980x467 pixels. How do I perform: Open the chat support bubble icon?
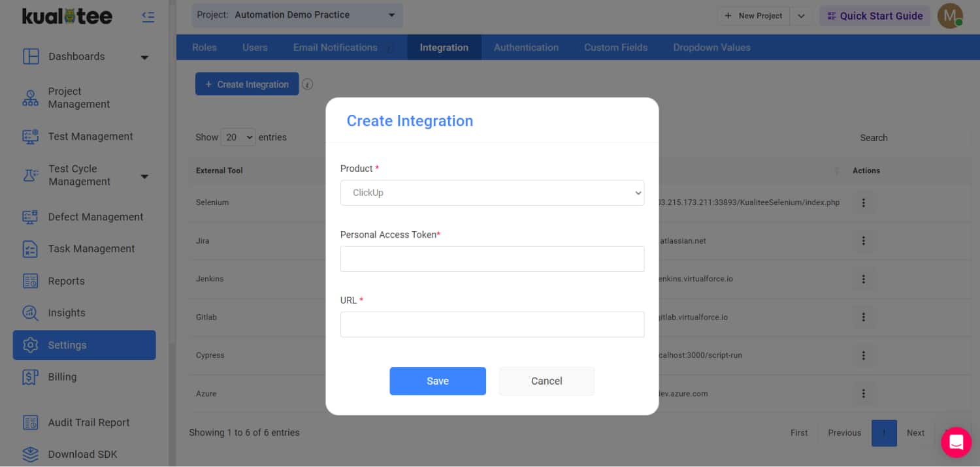coord(956,442)
